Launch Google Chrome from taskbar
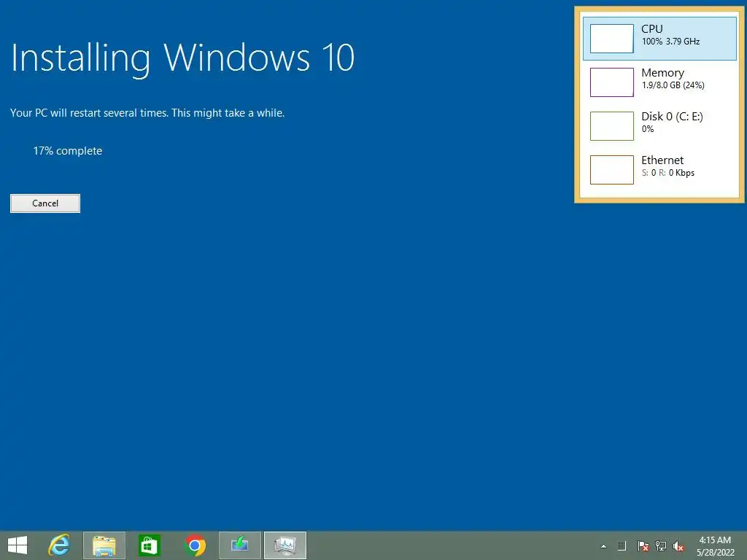747x560 pixels. (194, 545)
